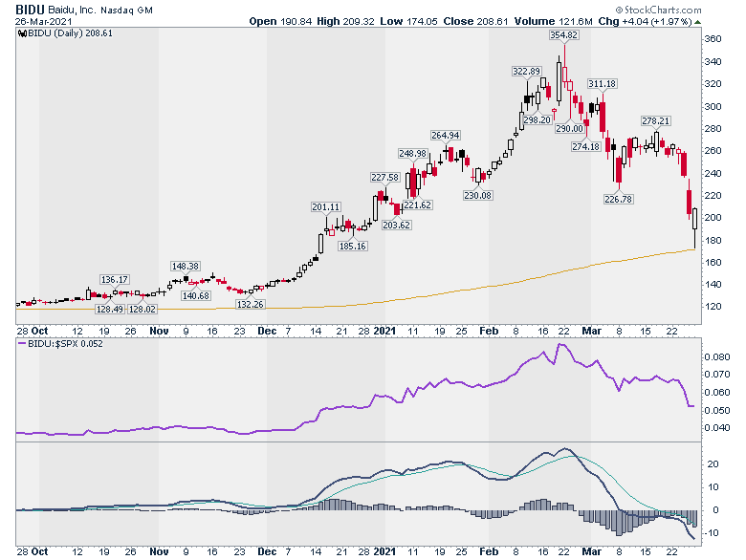Click the 221.62 price label
Image resolution: width=746 pixels, height=560 pixels.
(418, 205)
